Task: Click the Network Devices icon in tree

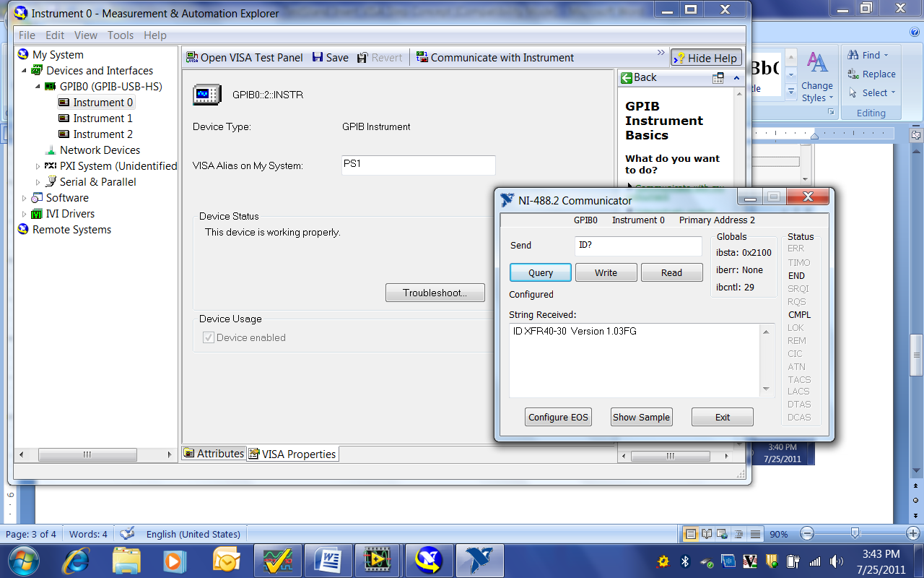Action: click(51, 150)
